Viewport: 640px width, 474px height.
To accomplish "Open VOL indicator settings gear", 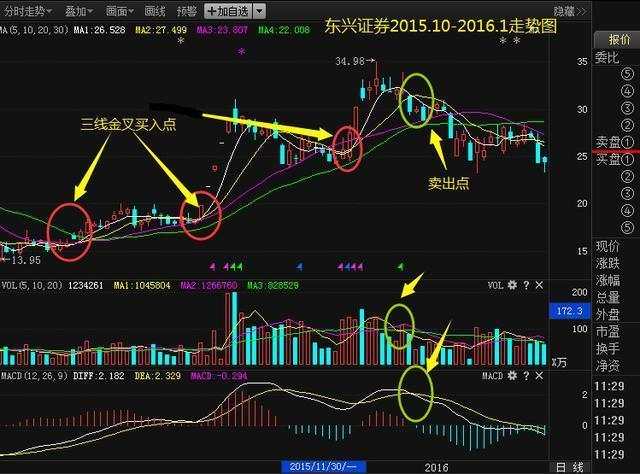I will point(512,285).
